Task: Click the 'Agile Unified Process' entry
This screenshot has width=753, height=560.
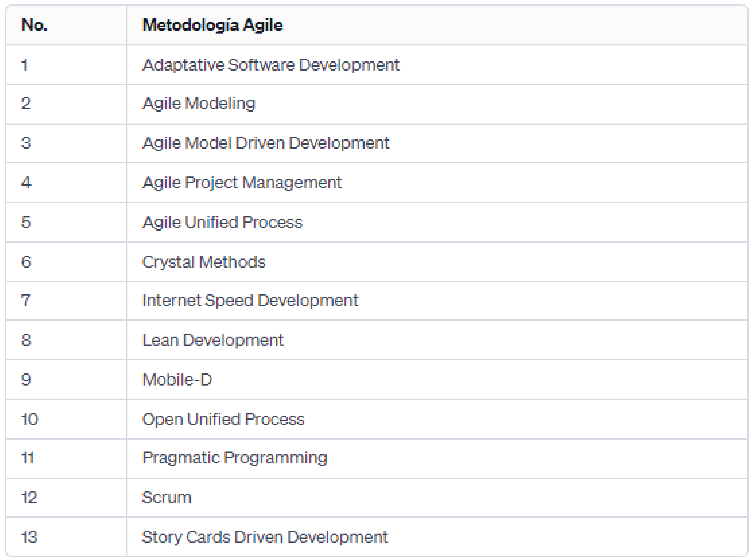Action: pos(222,222)
